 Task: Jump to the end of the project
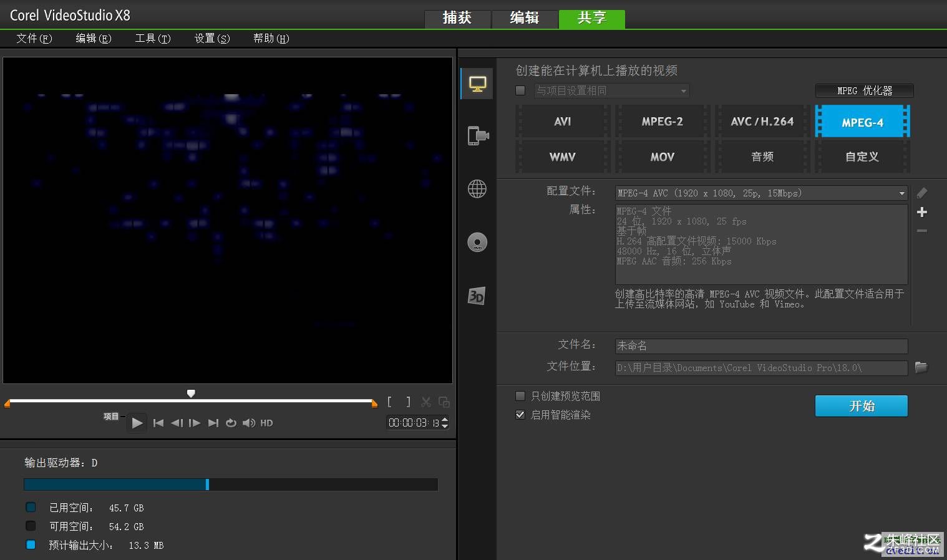pos(213,423)
